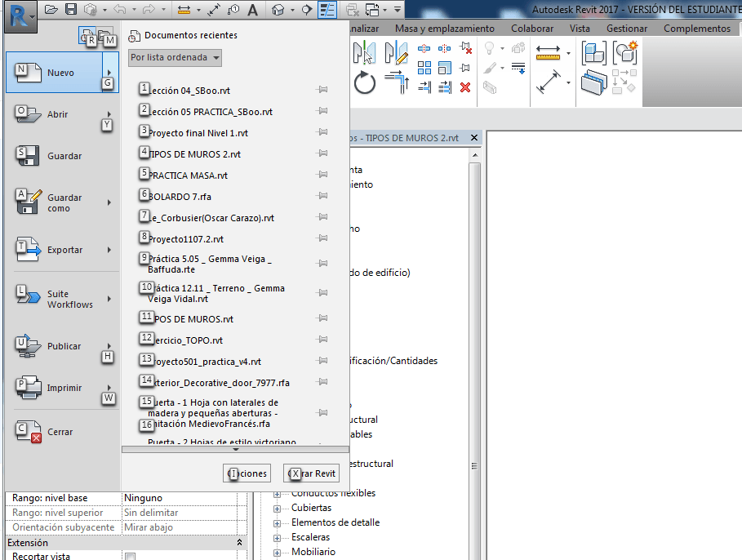Screen dimensions: 742x560
Task: Click the Aligned Dimension tool in ribbon
Action: pyautogui.click(x=548, y=82)
